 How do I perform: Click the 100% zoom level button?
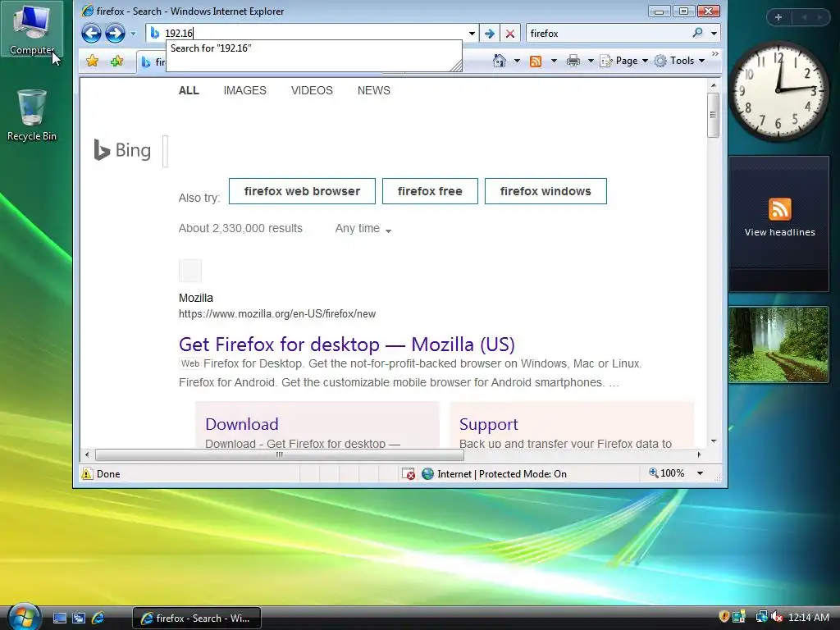(x=666, y=473)
